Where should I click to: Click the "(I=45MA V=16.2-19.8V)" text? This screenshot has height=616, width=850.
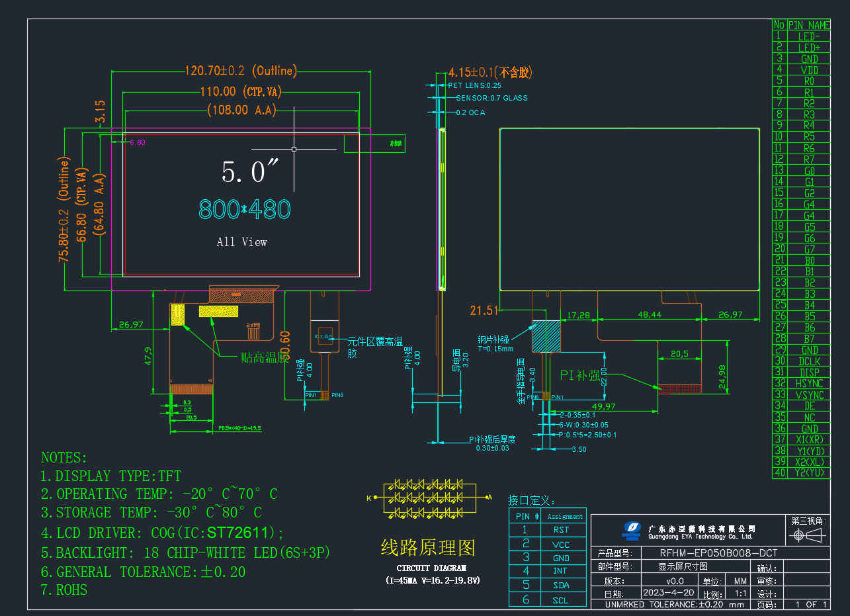(x=433, y=580)
